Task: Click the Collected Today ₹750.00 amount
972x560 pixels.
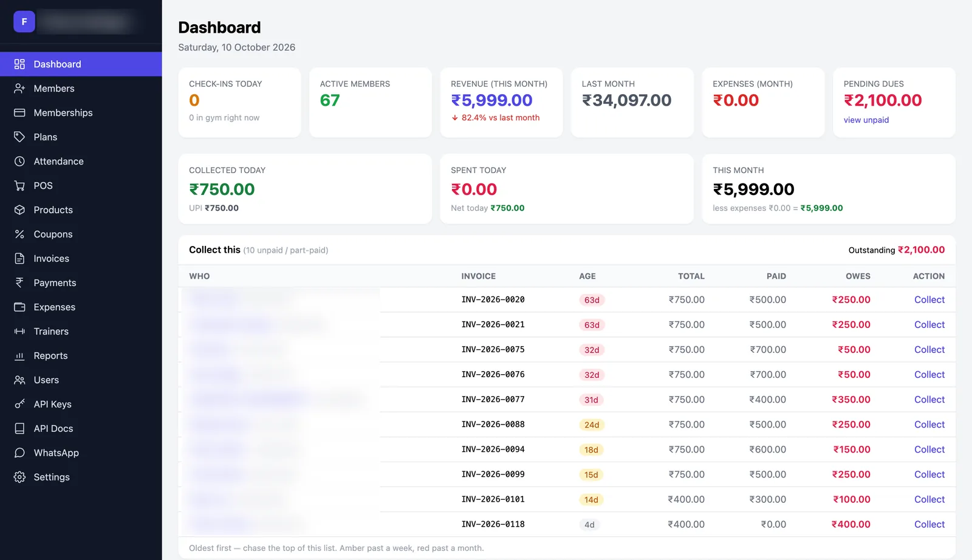Action: [x=222, y=189]
